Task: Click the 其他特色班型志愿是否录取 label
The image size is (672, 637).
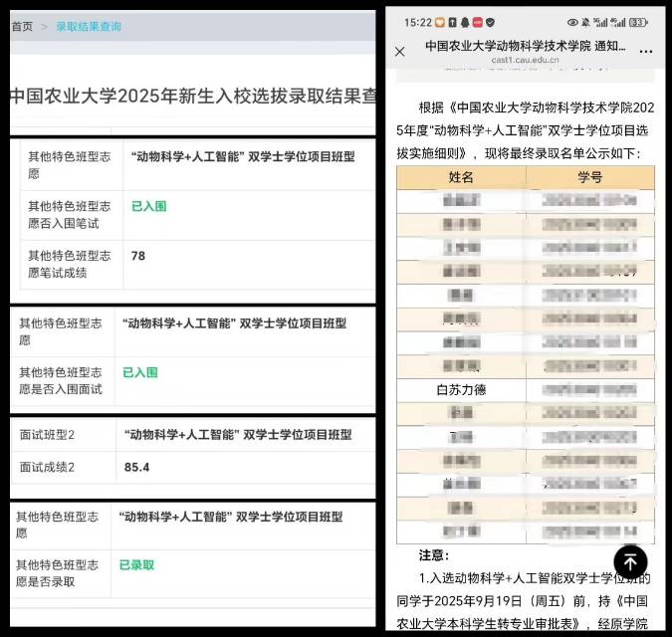Action: coord(57,573)
